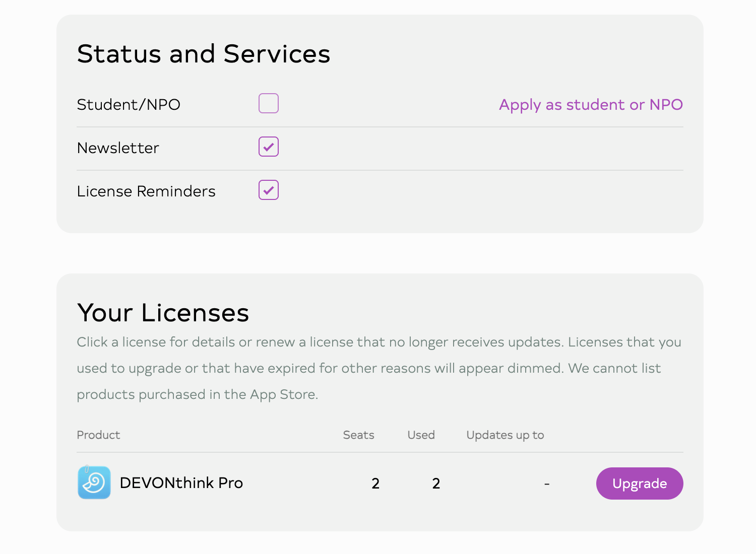Open DEVONthink Pro license details by name
Image resolution: width=756 pixels, height=554 pixels.
181,483
